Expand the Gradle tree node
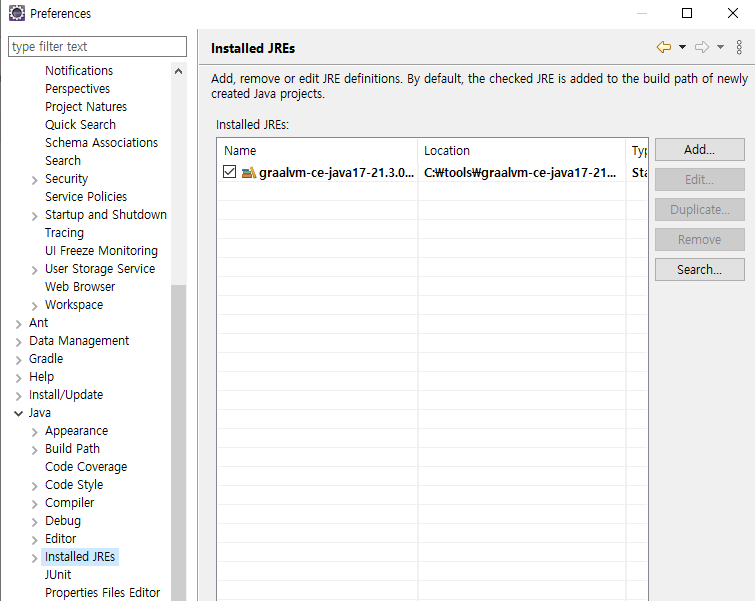 coord(19,360)
